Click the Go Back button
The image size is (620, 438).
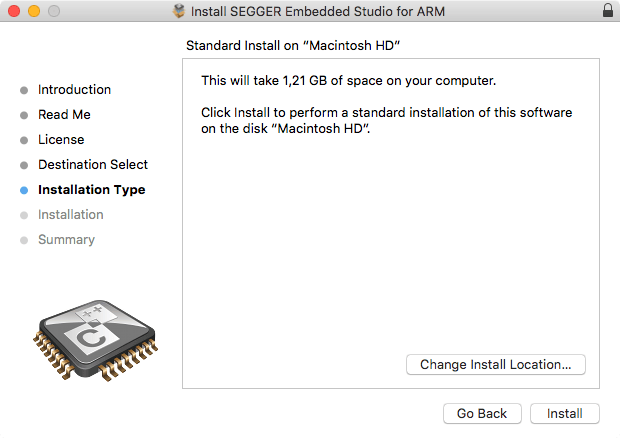[482, 413]
